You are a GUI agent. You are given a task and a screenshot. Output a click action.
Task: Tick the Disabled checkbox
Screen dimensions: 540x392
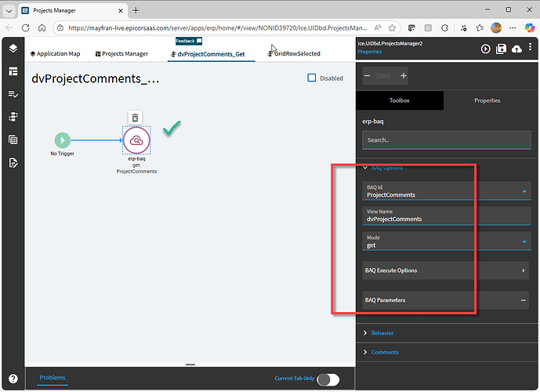(312, 78)
